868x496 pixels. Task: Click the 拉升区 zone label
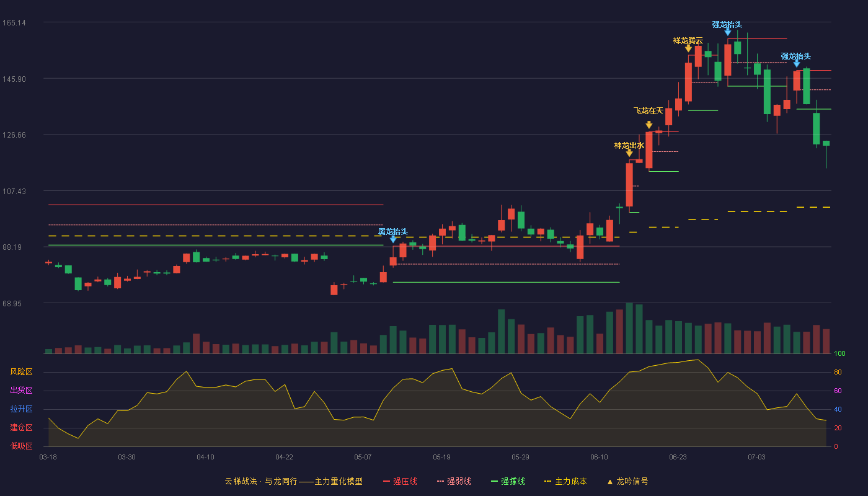coord(21,409)
